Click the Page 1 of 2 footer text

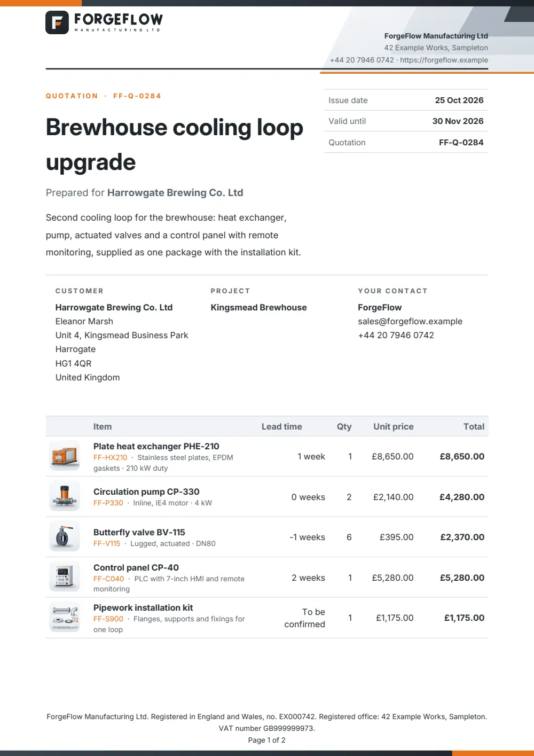click(x=267, y=740)
